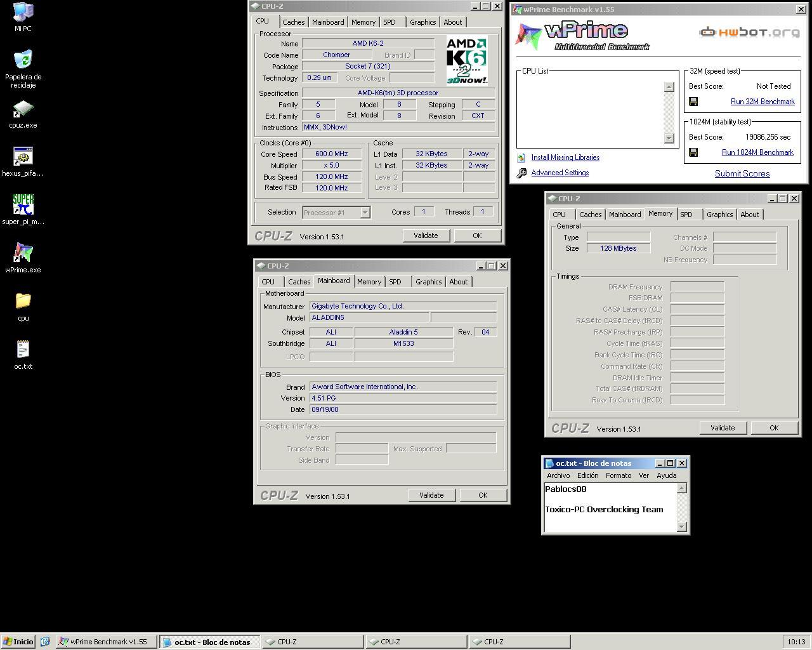812x650 pixels.
Task: Open Graphics tab in top CPU-Z window
Action: coord(422,22)
